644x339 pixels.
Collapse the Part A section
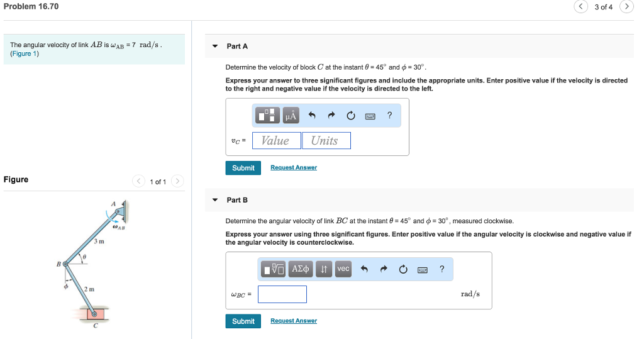click(215, 46)
